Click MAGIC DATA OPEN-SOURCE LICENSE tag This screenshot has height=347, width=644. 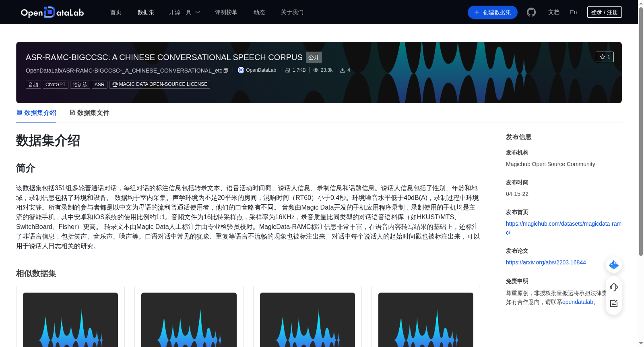160,85
